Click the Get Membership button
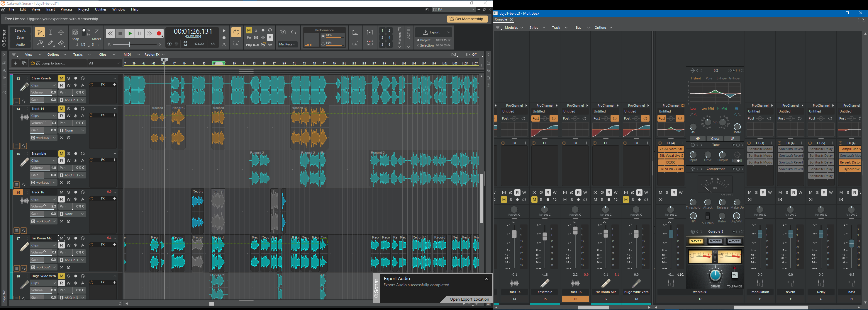 point(467,19)
